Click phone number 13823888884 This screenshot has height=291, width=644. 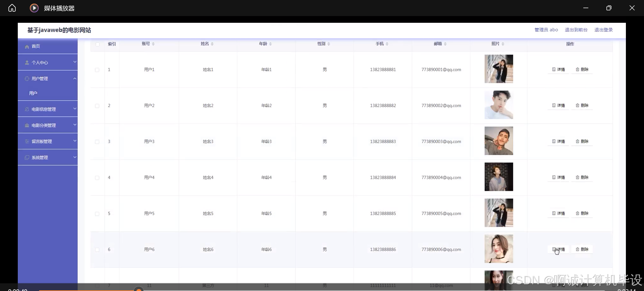tap(383, 177)
